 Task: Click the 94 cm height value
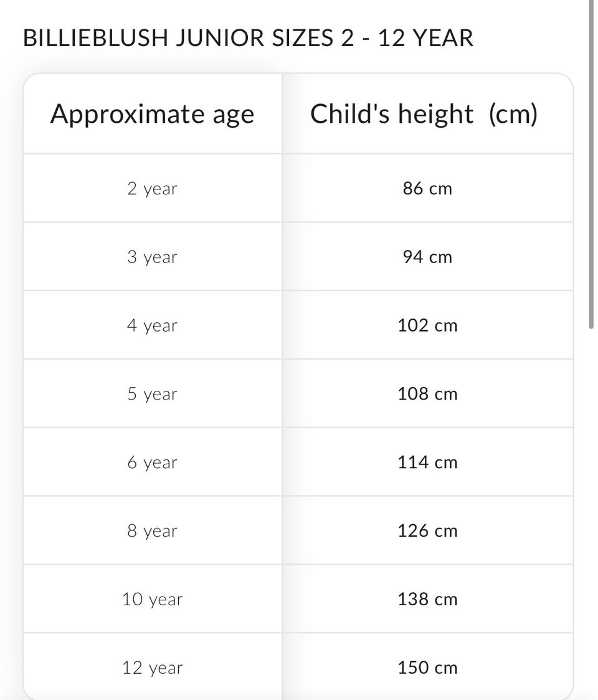(x=427, y=257)
